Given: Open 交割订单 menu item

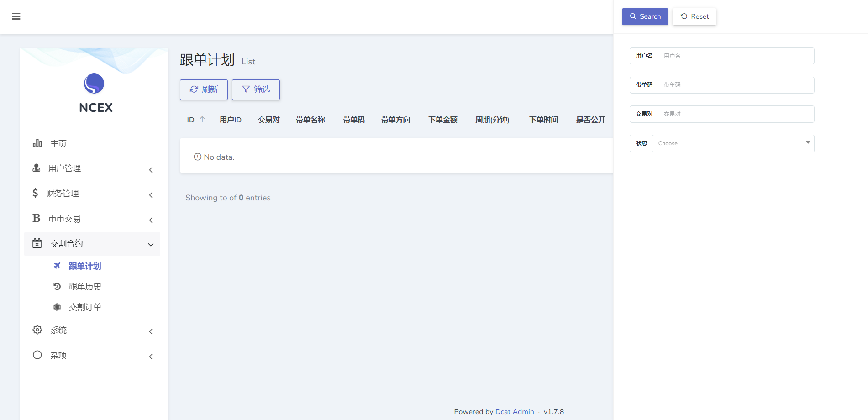Looking at the screenshot, I should pyautogui.click(x=85, y=307).
